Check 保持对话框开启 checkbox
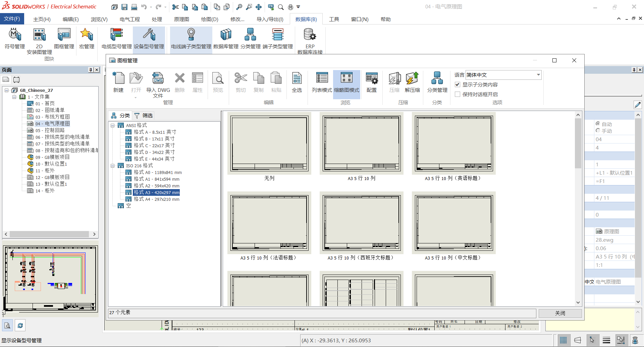 click(458, 94)
